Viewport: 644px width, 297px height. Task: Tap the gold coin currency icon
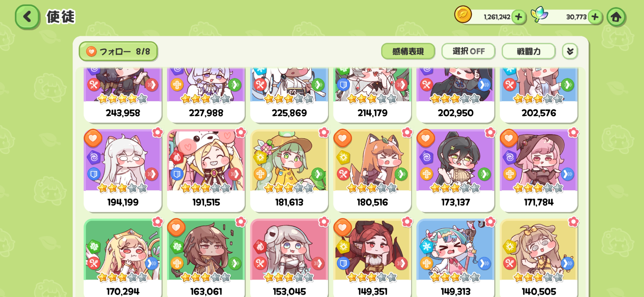pyautogui.click(x=463, y=14)
